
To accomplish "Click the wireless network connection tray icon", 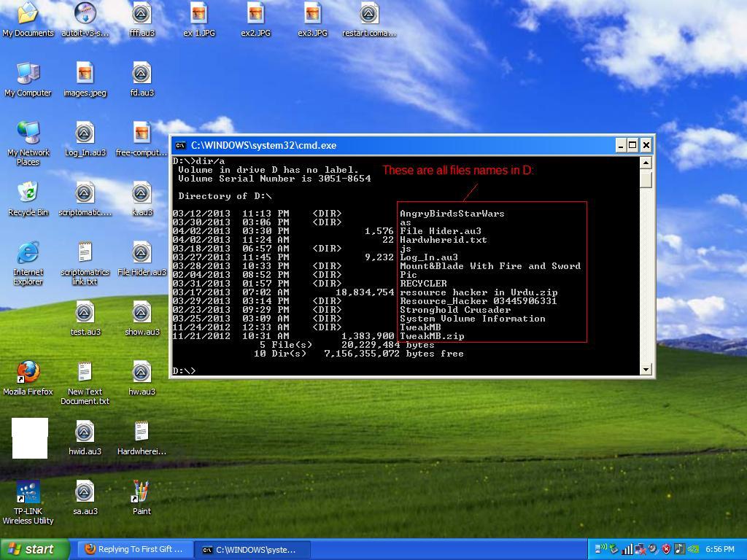I will click(x=602, y=549).
